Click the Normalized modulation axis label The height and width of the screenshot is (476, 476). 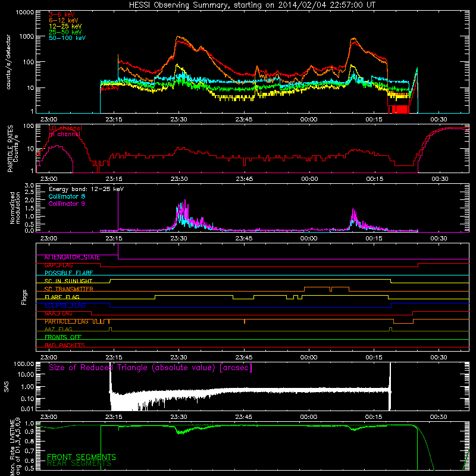pyautogui.click(x=15, y=208)
